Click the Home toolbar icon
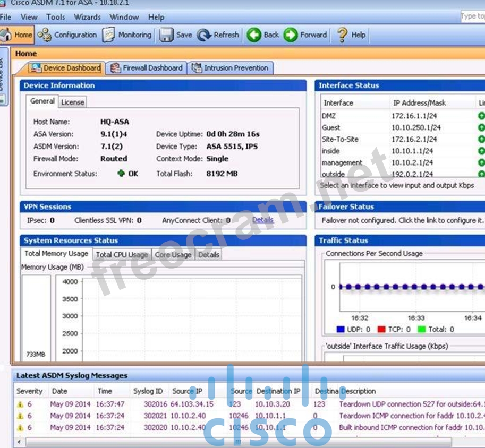This screenshot has width=485, height=448. point(6,35)
